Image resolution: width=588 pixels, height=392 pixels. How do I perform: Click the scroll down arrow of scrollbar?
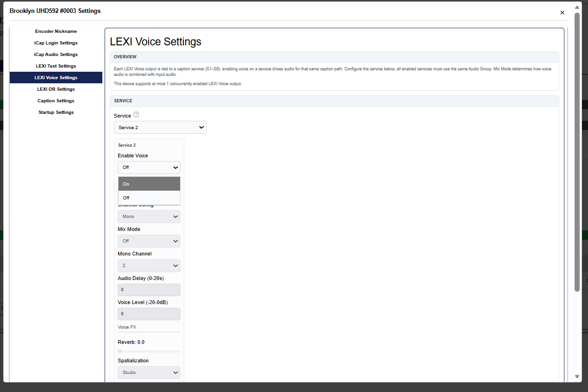coord(577,377)
